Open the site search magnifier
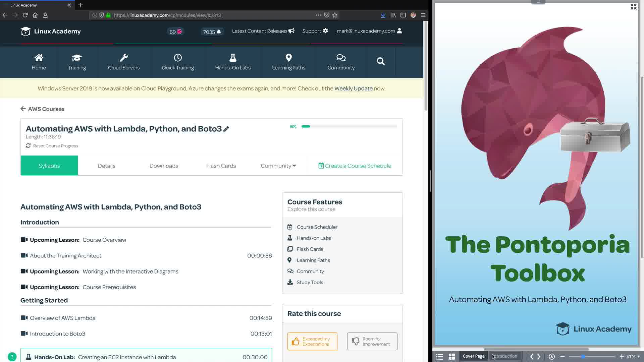Viewport: 644px width, 362px height. click(x=380, y=61)
